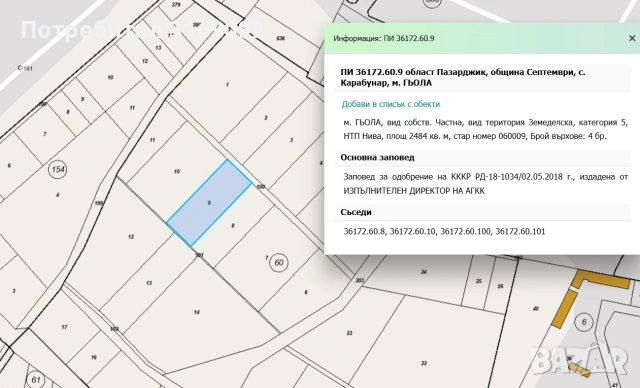
Task: Select parcel 2 on the map
Action: pos(266,118)
